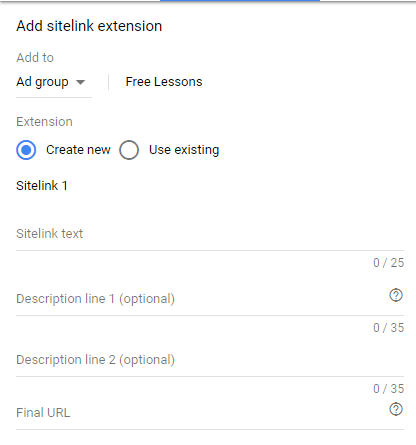This screenshot has height=445, width=416.
Task: Select the Extension section label
Action: (44, 122)
